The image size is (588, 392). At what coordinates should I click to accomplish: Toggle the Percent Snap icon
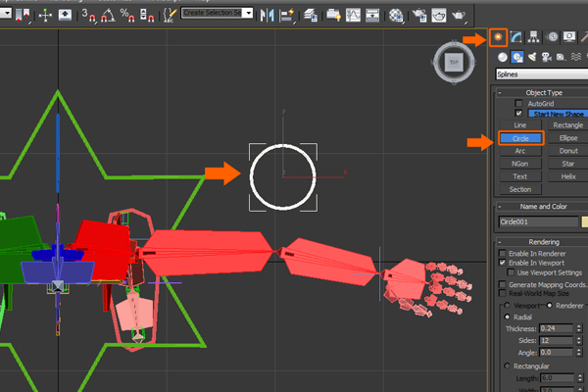[x=127, y=16]
